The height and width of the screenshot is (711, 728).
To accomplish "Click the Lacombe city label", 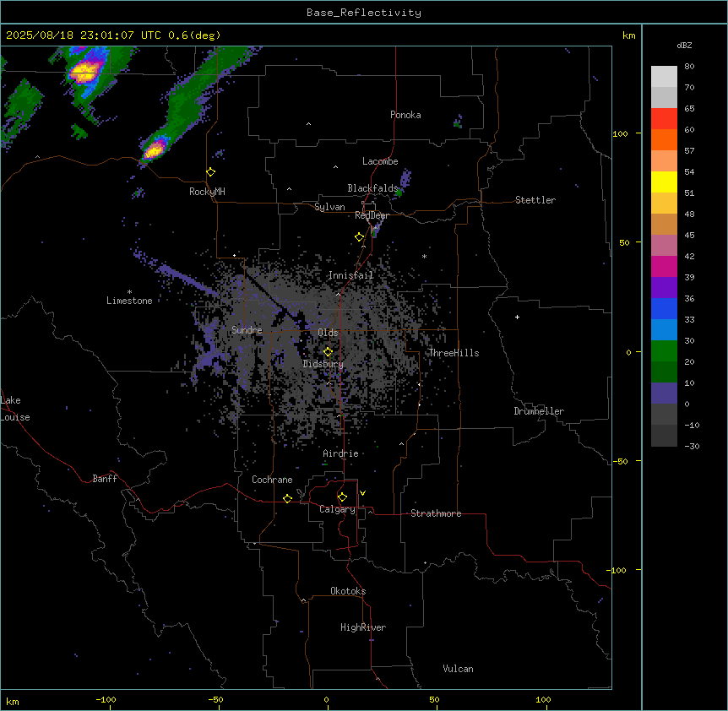I will [380, 161].
